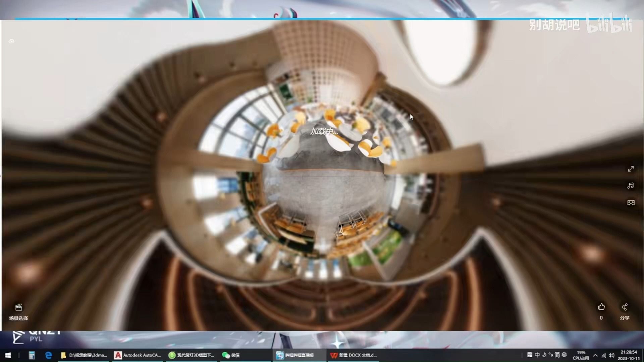Open the taskbar clock and date

tap(629, 355)
